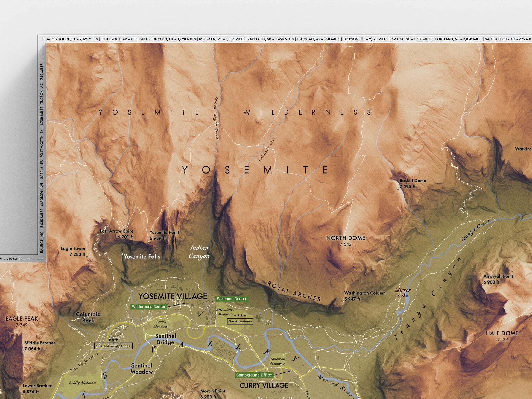Click the Tenaya Creek label
The image size is (532, 399).
(475, 231)
